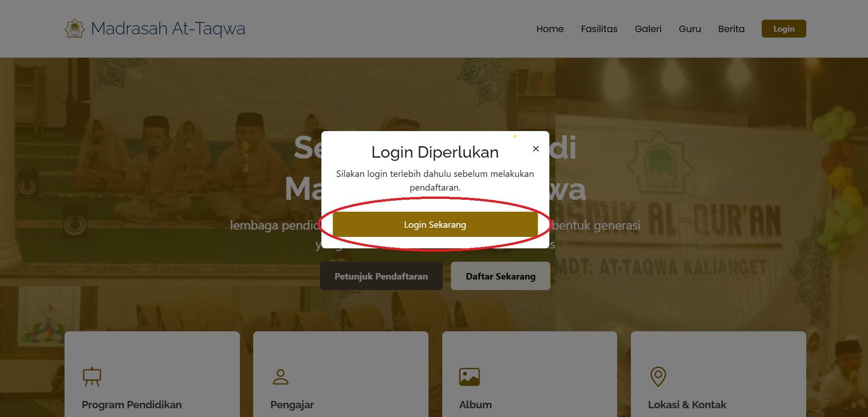Close the Login Diperlukan dialog

point(536,149)
